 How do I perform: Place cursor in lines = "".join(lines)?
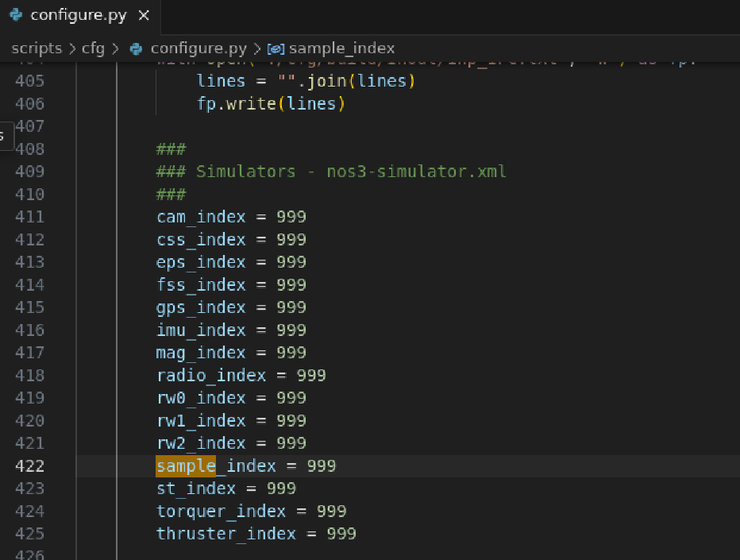pyautogui.click(x=306, y=81)
